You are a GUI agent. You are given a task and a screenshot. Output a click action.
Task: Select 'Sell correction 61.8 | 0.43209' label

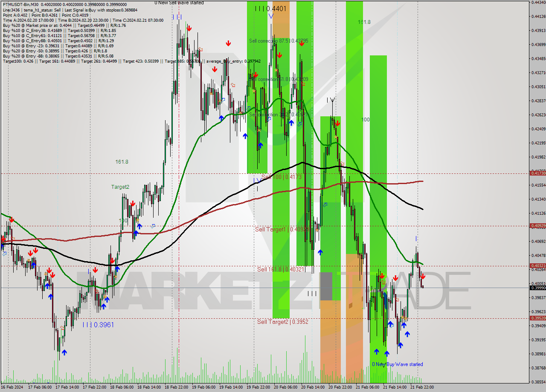click(279, 79)
